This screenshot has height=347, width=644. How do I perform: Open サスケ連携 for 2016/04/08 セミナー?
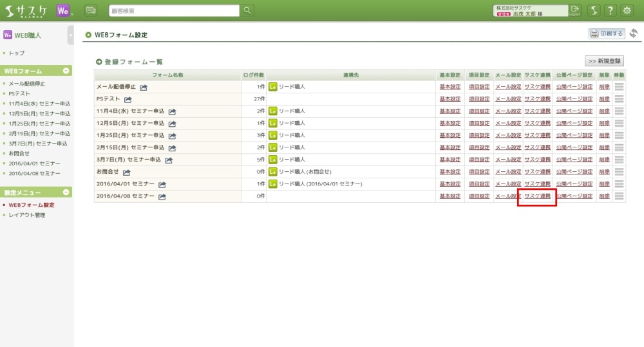(537, 196)
